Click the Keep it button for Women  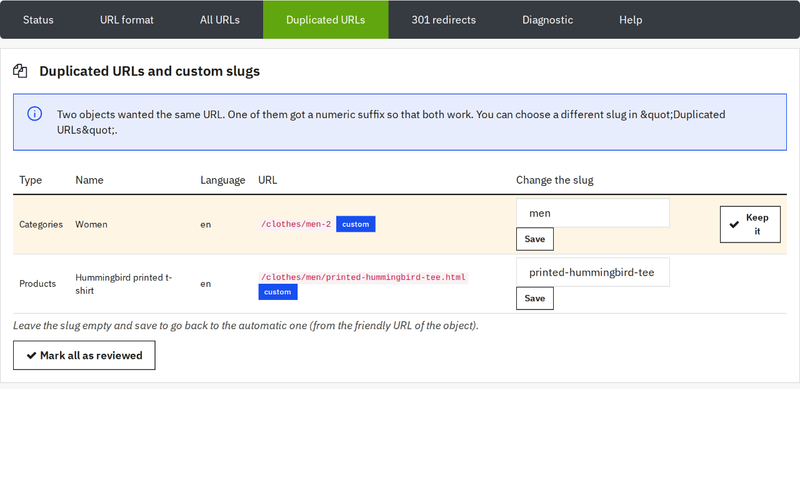[750, 224]
